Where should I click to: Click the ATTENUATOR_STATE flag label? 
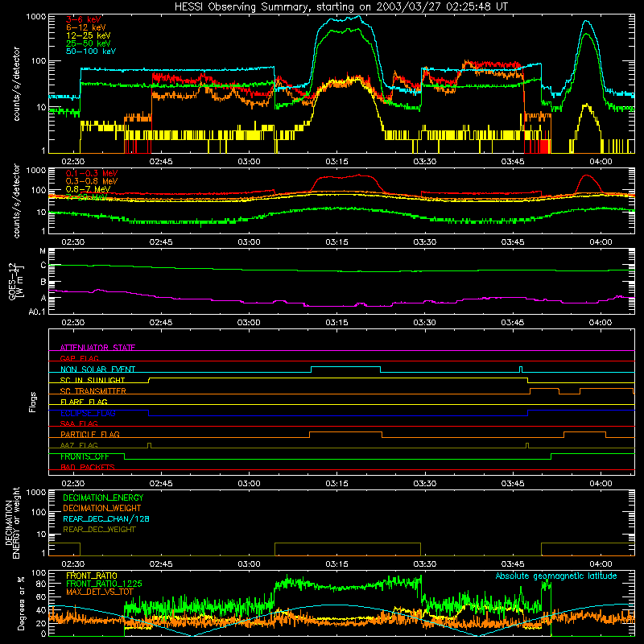(x=97, y=348)
